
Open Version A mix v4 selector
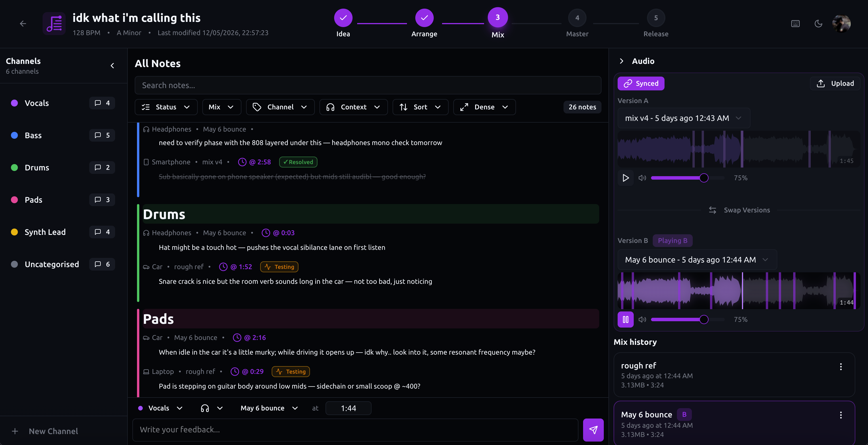pyautogui.click(x=684, y=118)
